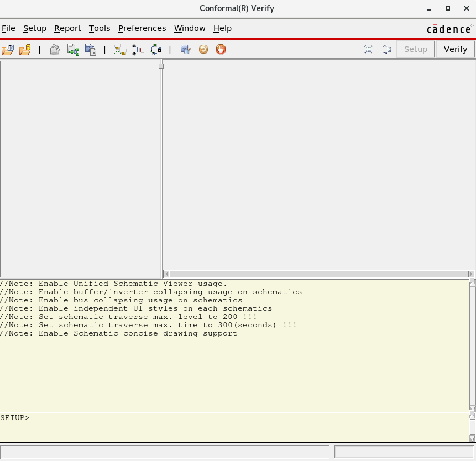Open the Window menu
This screenshot has height=461, width=476.
190,28
